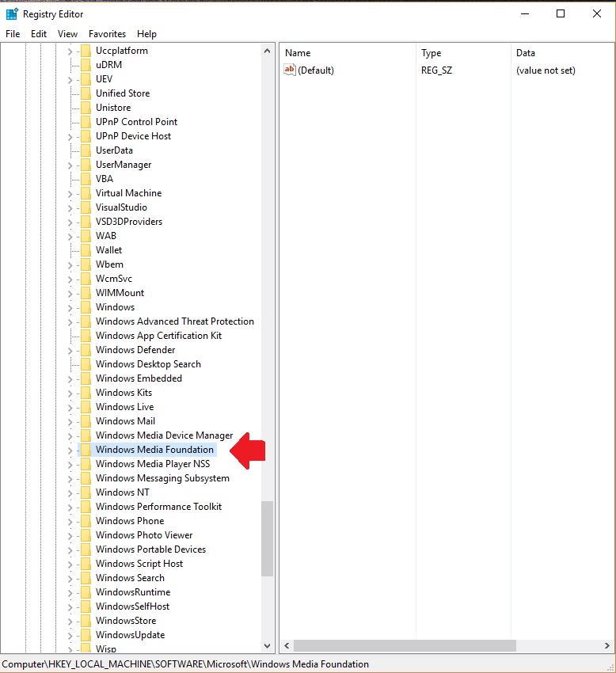Click the uDRM folder icon

86,65
